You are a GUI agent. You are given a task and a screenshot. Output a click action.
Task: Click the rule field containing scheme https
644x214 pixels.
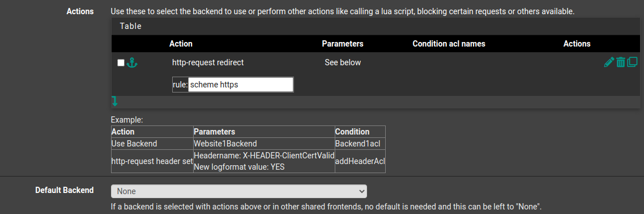241,85
